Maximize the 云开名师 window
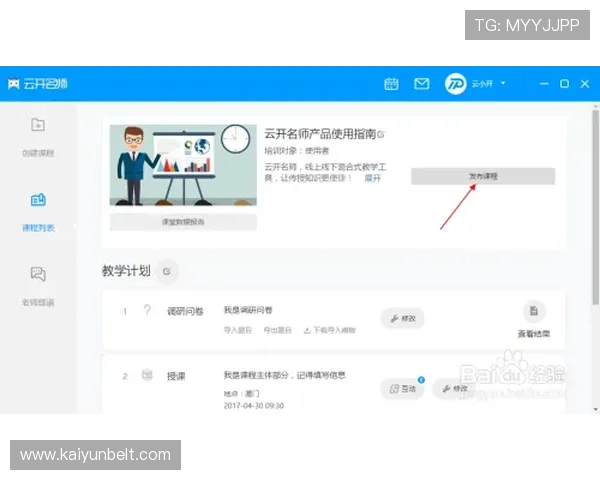Viewport: 600px width, 480px height. click(x=564, y=83)
